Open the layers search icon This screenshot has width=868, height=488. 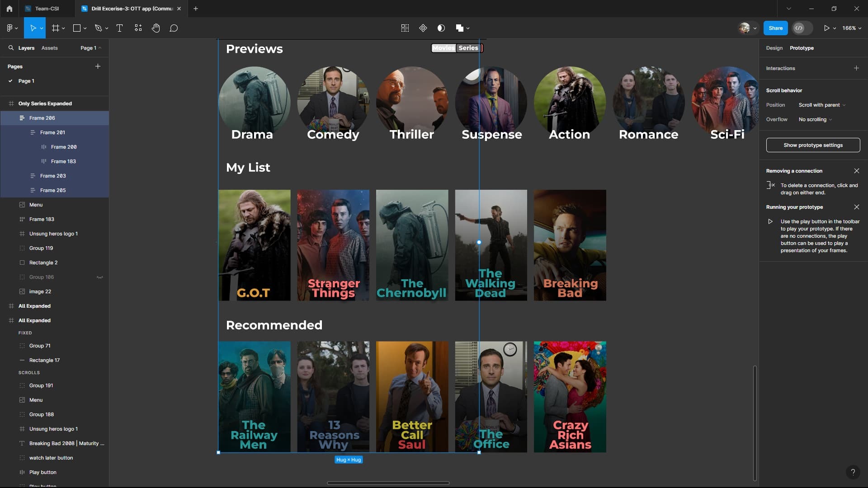coord(11,48)
